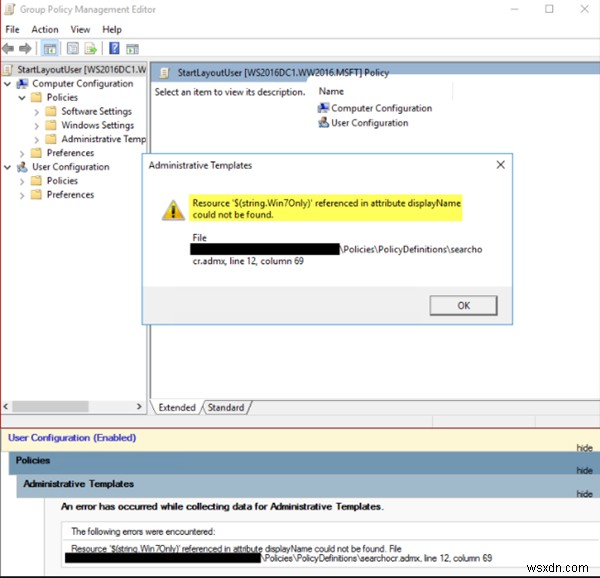Screen dimensions: 600x578
Task: Close the Administrative Templates dialog
Action: click(500, 165)
